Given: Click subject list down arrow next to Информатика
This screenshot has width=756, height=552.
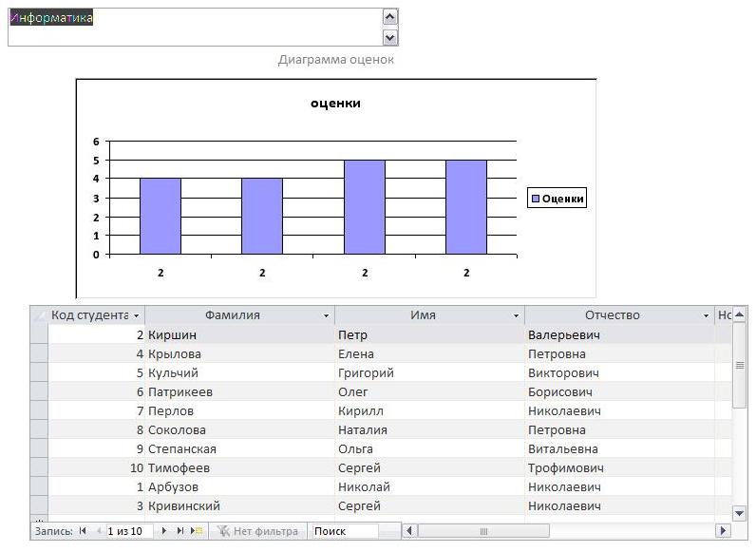Looking at the screenshot, I should point(389,37).
